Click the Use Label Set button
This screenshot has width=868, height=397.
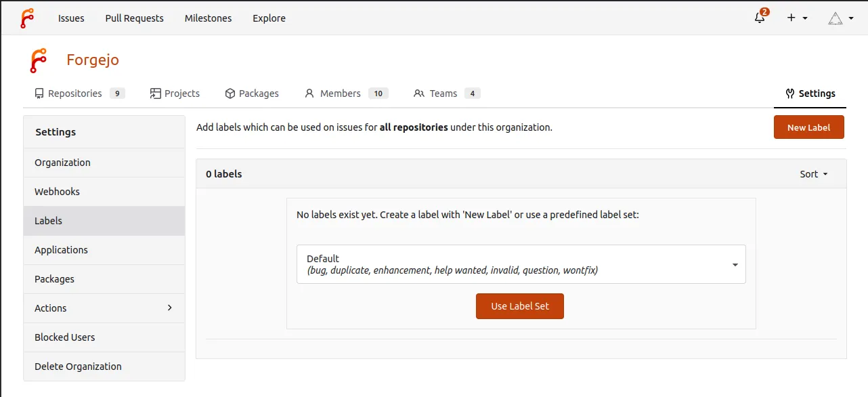click(x=519, y=306)
